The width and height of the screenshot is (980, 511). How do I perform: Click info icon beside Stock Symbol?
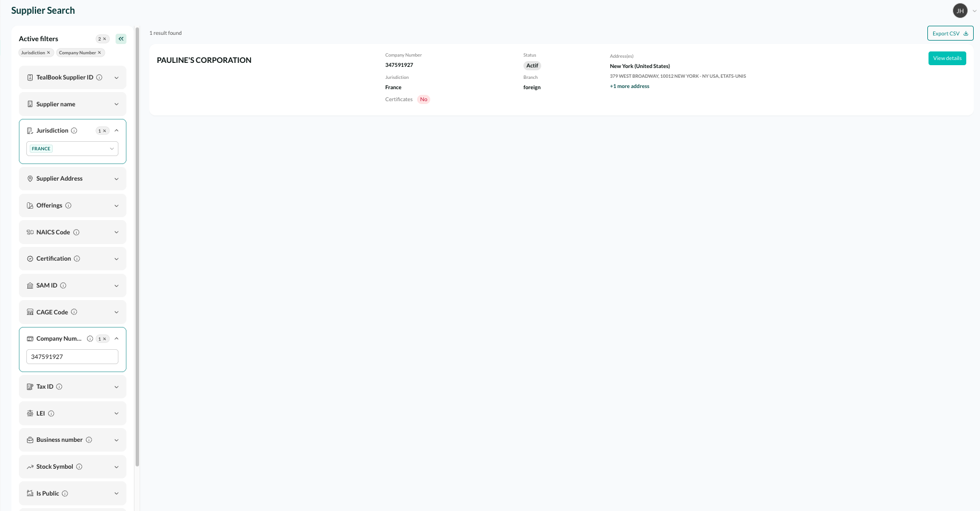point(80,467)
